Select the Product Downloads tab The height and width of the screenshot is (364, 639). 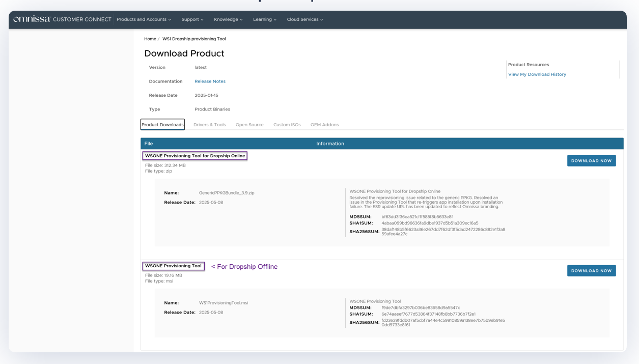[162, 124]
